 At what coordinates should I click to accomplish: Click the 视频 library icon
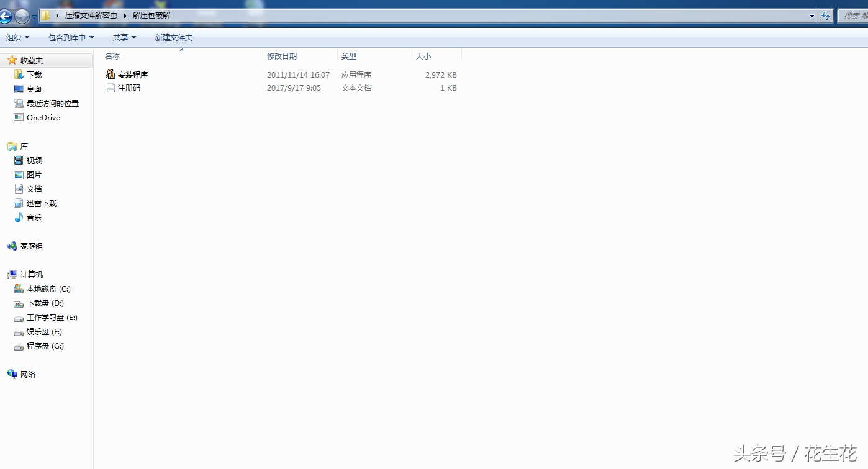(x=19, y=160)
